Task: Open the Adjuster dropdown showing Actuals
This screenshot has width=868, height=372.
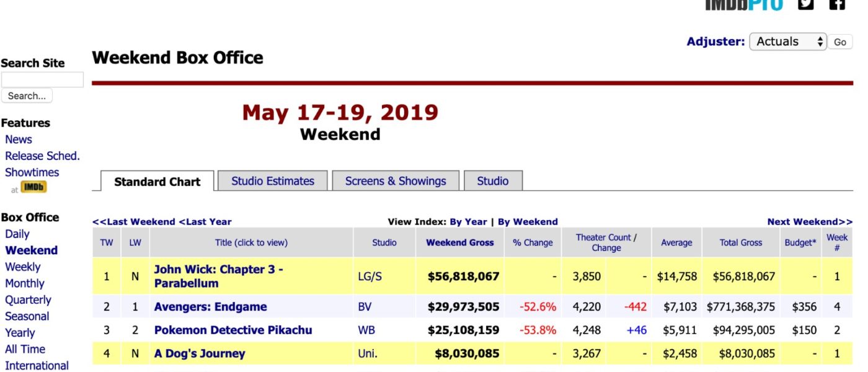Action: click(x=787, y=42)
